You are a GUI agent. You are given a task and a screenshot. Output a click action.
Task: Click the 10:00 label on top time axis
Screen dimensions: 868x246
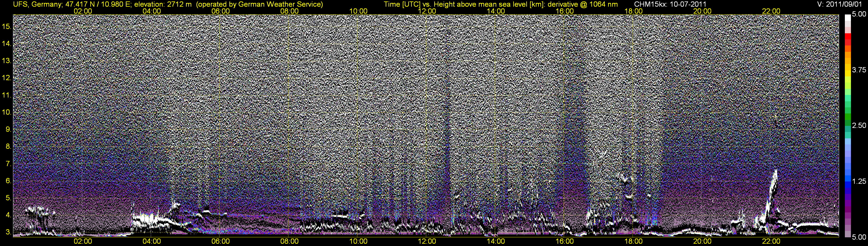(358, 11)
